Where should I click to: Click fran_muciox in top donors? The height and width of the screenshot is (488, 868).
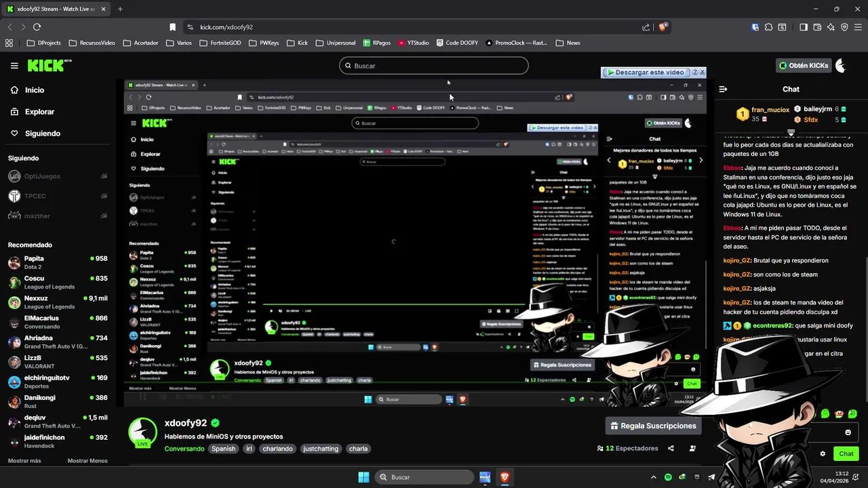click(x=770, y=110)
